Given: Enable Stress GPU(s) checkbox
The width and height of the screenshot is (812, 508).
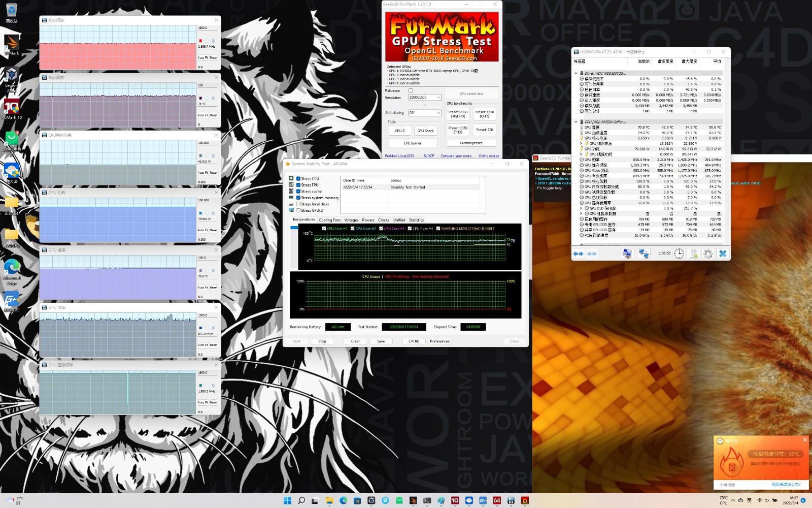Looking at the screenshot, I should pos(298,210).
